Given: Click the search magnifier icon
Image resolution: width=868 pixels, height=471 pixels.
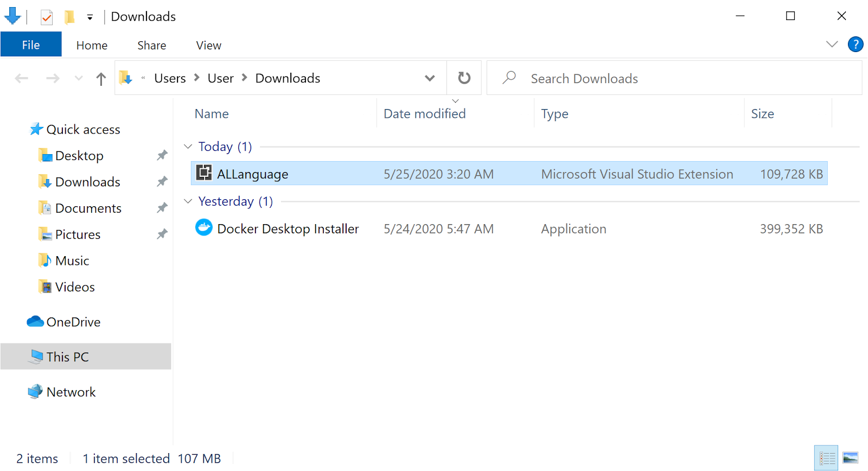Looking at the screenshot, I should tap(509, 78).
